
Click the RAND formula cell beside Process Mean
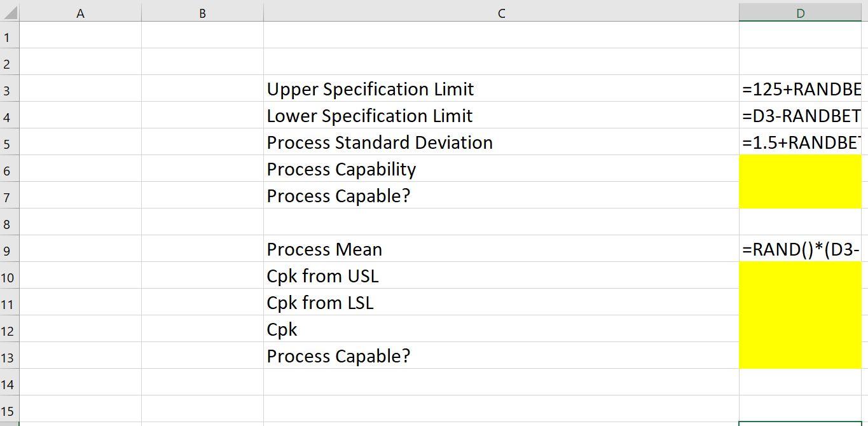click(799, 249)
